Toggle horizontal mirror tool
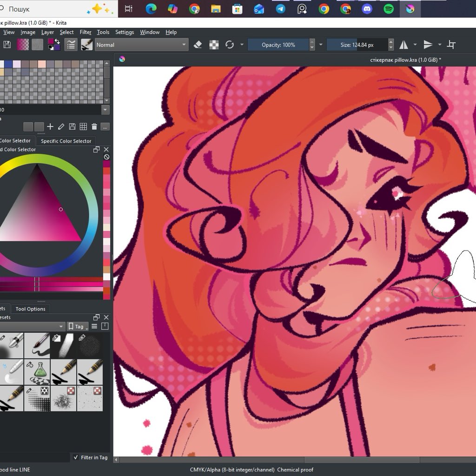Image resolution: width=476 pixels, height=476 pixels. (403, 45)
